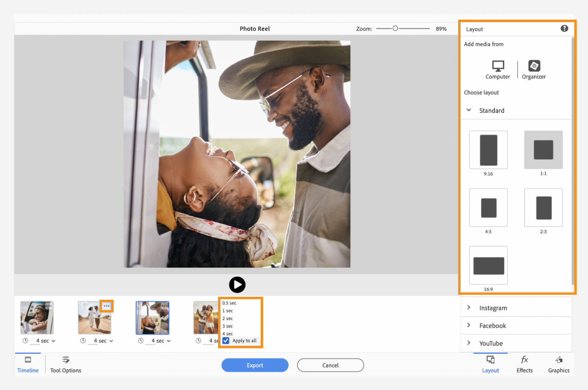The height and width of the screenshot is (390, 588).
Task: Pick the 16:9 layout preset
Action: click(488, 265)
